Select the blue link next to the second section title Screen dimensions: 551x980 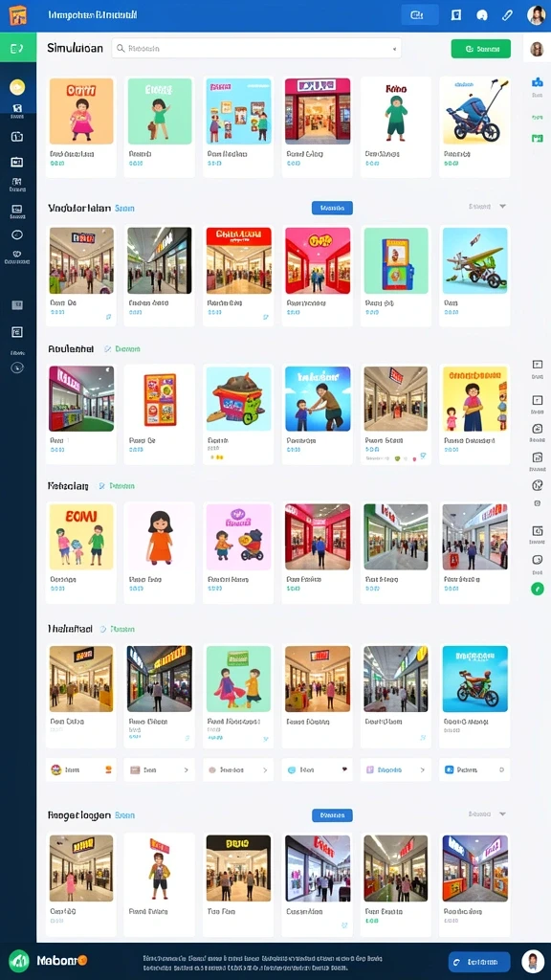pyautogui.click(x=124, y=208)
